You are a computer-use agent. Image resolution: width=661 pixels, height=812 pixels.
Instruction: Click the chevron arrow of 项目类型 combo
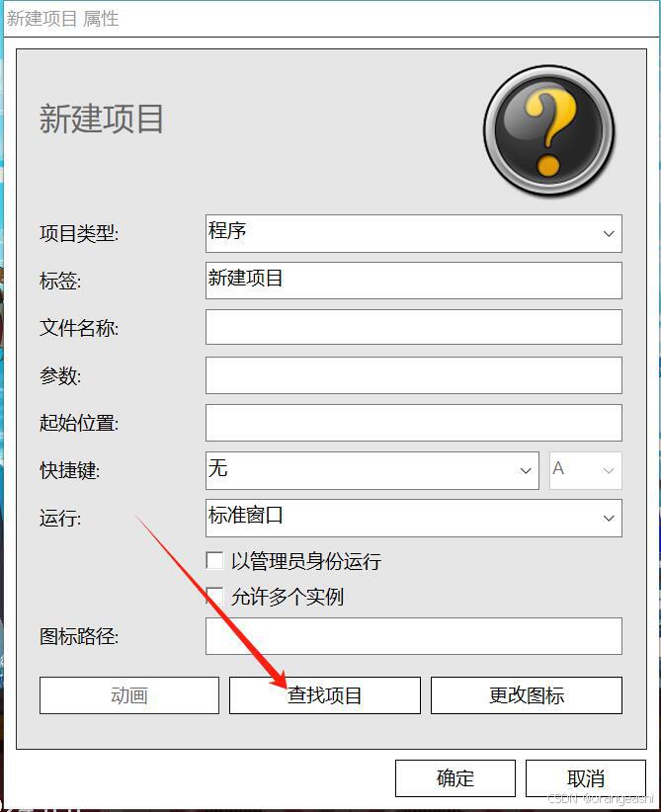coord(609,233)
